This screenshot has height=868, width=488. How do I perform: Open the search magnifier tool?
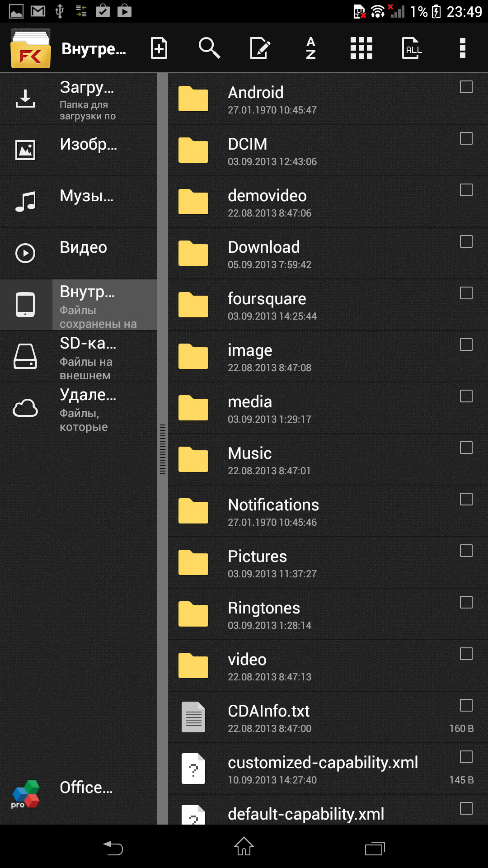[x=209, y=48]
